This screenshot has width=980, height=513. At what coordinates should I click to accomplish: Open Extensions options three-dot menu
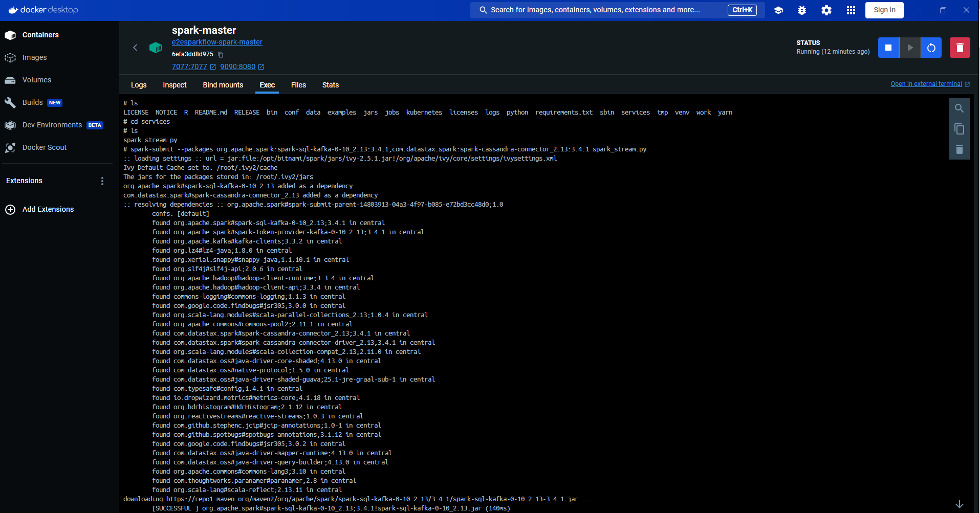(x=102, y=181)
